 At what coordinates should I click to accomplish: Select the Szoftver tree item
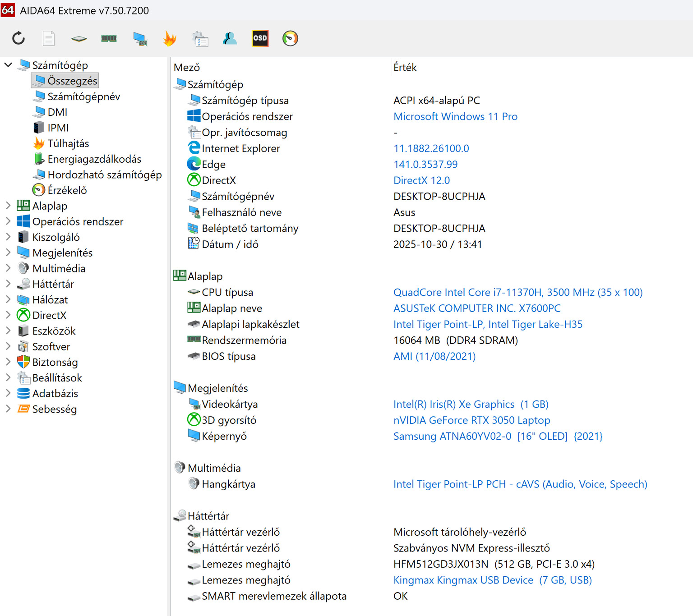[x=43, y=346]
